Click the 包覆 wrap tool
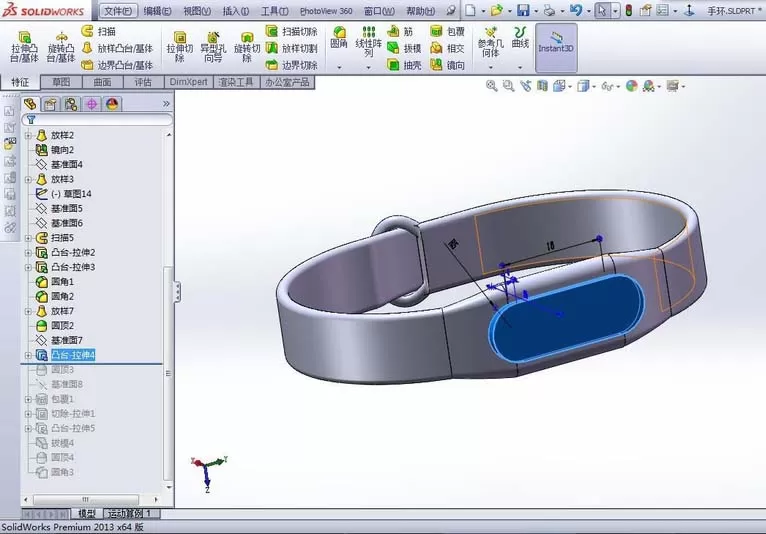Viewport: 766px width, 534px height. (x=447, y=31)
